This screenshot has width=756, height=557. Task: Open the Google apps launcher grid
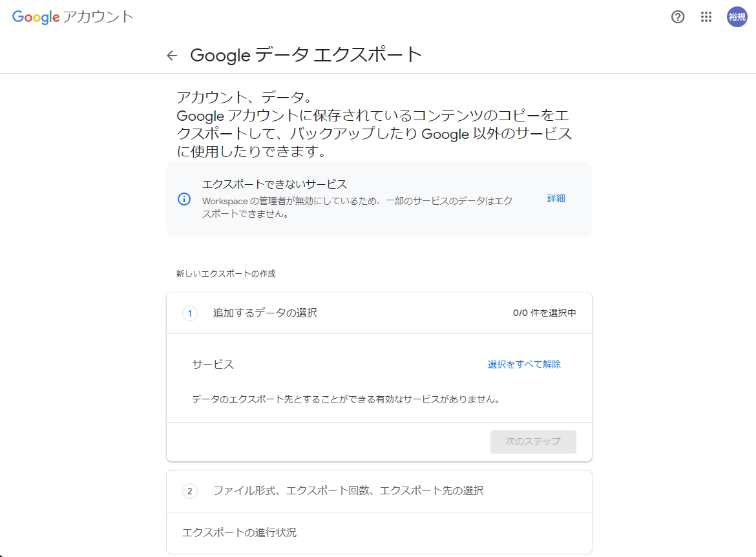pos(706,17)
